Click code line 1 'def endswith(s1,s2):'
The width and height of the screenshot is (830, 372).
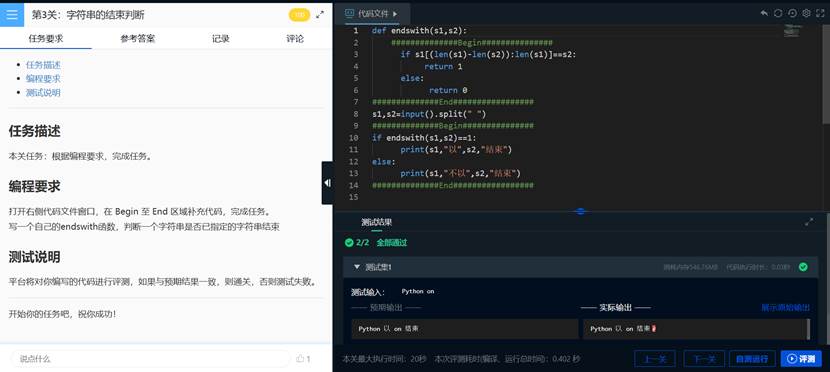pos(420,31)
